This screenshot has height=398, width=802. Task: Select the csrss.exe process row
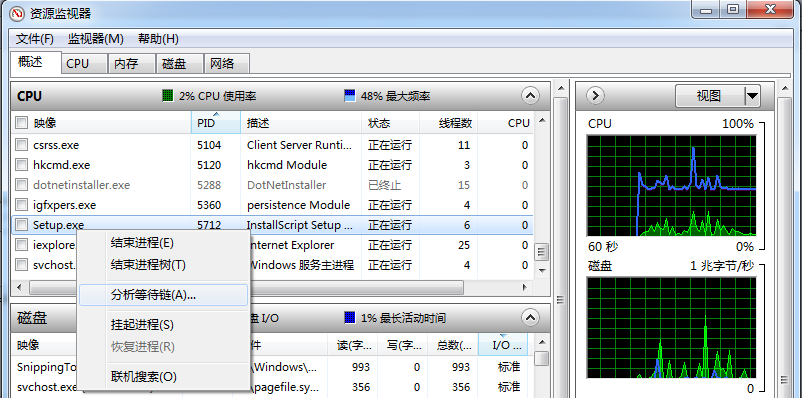point(272,145)
